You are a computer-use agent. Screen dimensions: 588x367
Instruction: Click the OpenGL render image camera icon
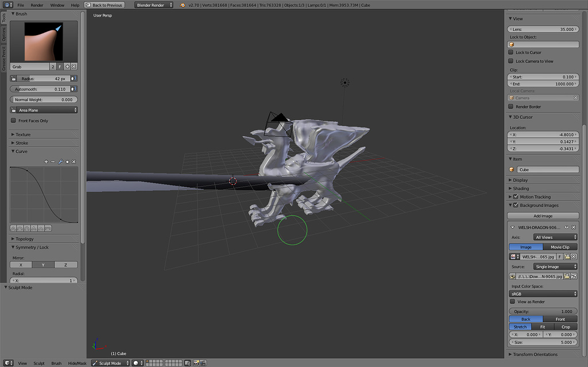[196, 363]
